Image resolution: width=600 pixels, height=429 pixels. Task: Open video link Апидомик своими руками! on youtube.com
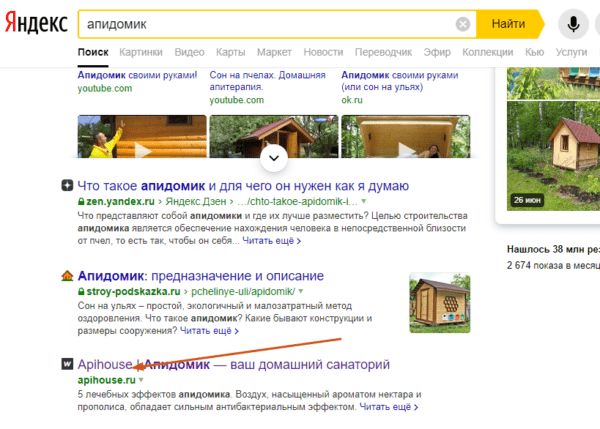(137, 75)
